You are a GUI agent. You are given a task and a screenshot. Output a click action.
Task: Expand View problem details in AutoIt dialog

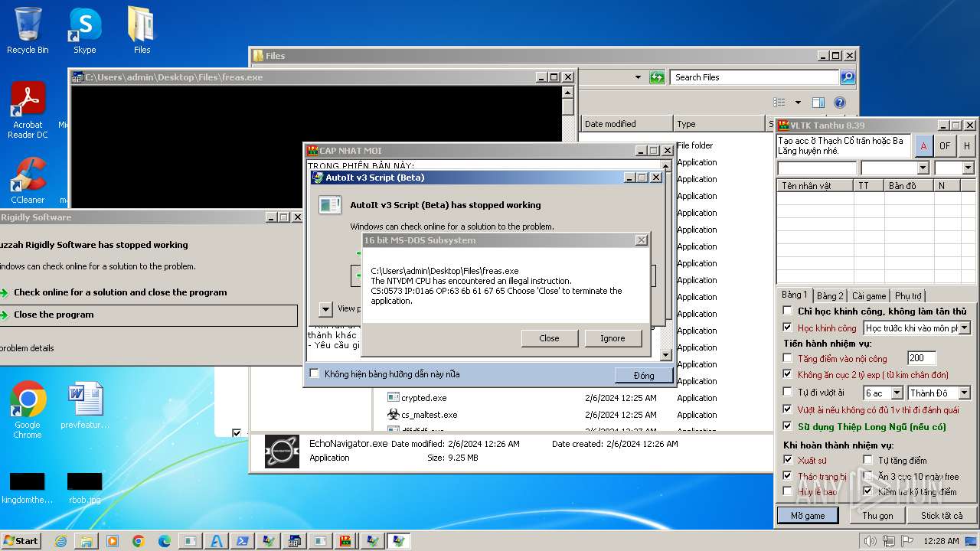tap(325, 308)
